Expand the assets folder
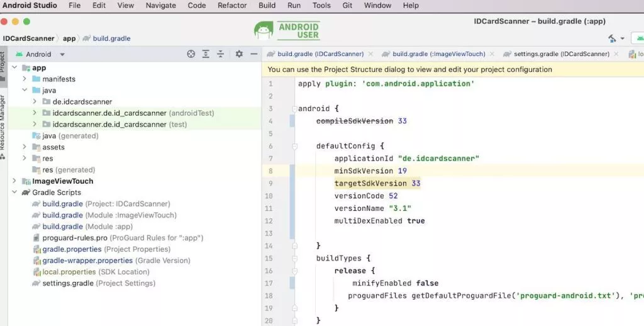 [x=25, y=147]
